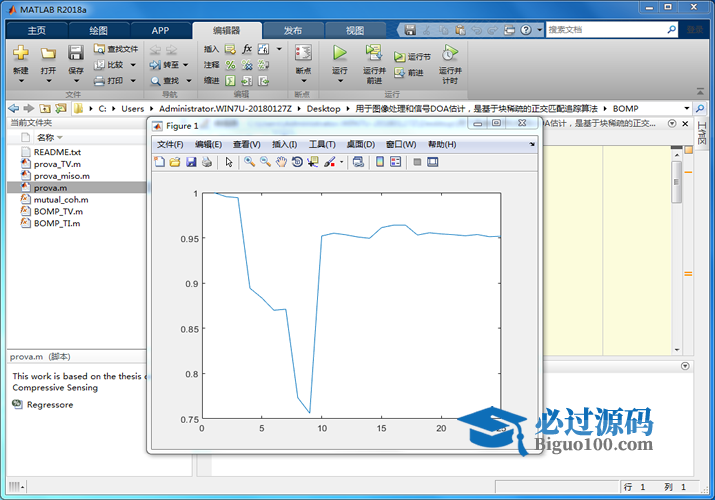Viewport: 715px width, 500px height.
Task: Toggle the Data Cursor tool in Figure
Action: [312, 162]
